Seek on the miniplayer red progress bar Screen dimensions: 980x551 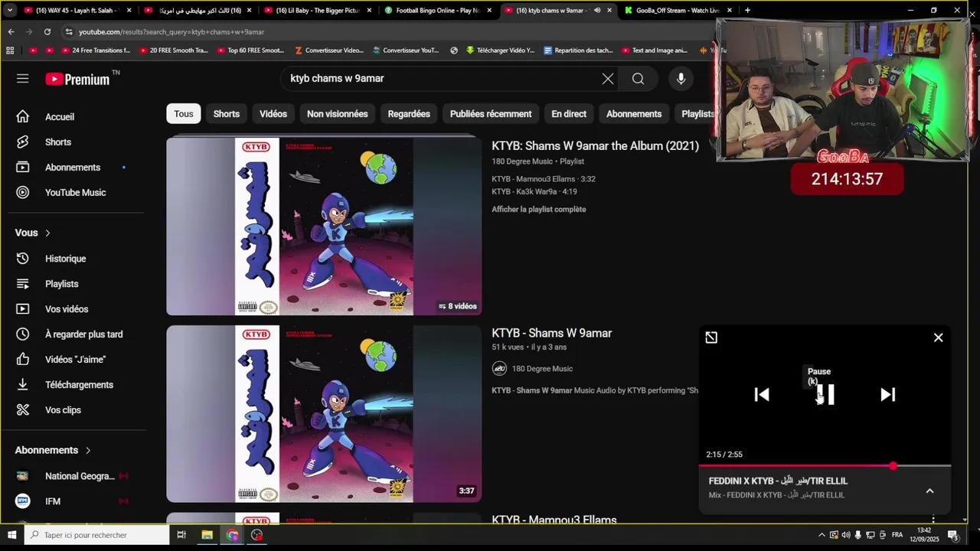[825, 465]
